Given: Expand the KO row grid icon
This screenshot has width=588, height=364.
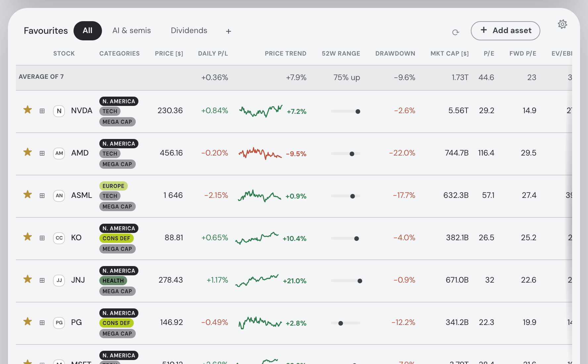Looking at the screenshot, I should click(x=42, y=238).
